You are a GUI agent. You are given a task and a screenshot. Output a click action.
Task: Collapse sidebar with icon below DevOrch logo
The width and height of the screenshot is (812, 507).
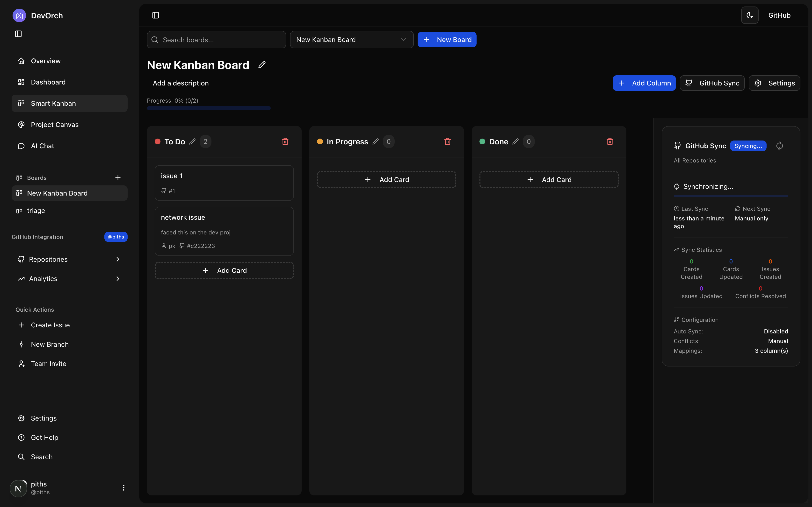click(18, 34)
